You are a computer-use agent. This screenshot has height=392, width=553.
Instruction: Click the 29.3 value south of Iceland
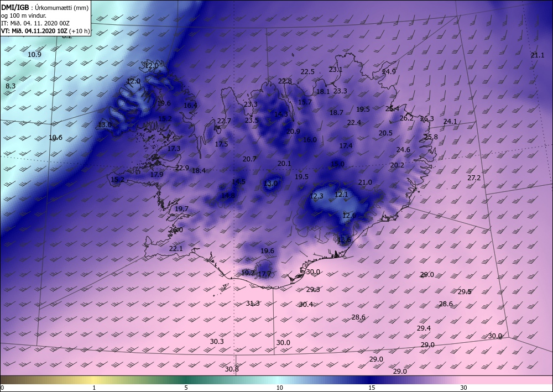coord(313,290)
